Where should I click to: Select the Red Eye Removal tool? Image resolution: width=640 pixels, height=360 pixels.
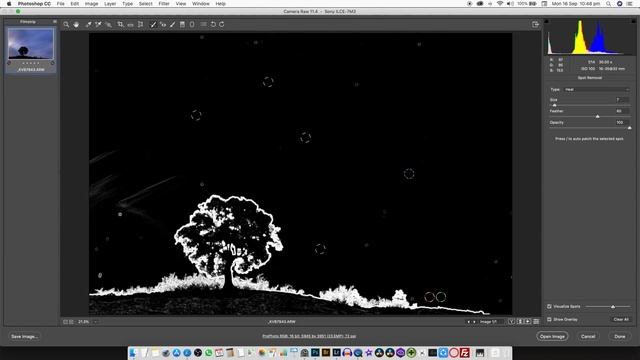click(x=163, y=24)
